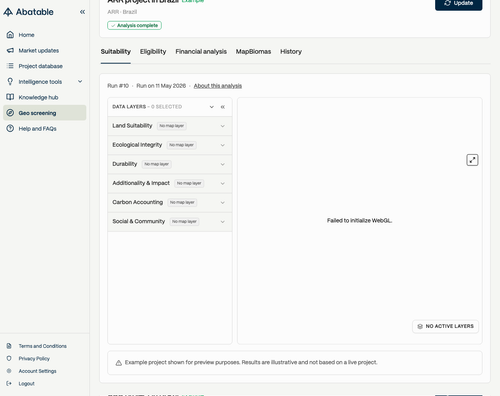Click 'ARR · Brazil' subtitle text

[x=122, y=12]
